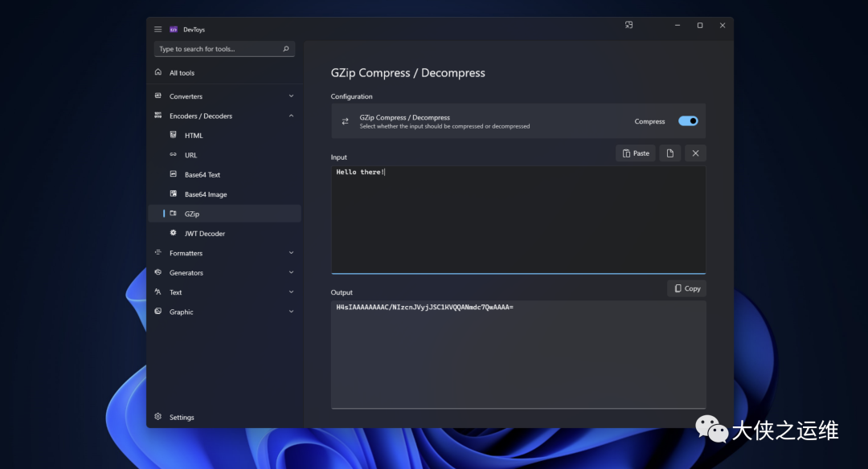Screen dimensions: 868x469
Task: Click inside the Input text area
Action: coord(518,219)
